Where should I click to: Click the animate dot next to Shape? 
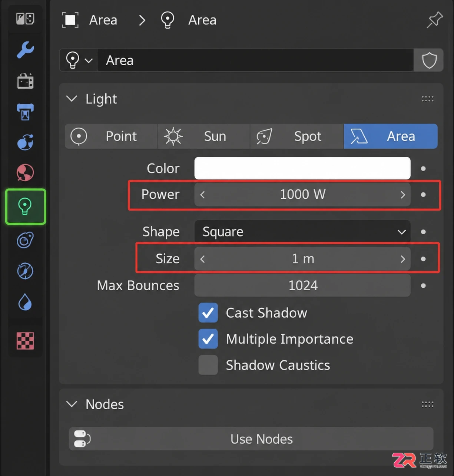click(x=423, y=232)
